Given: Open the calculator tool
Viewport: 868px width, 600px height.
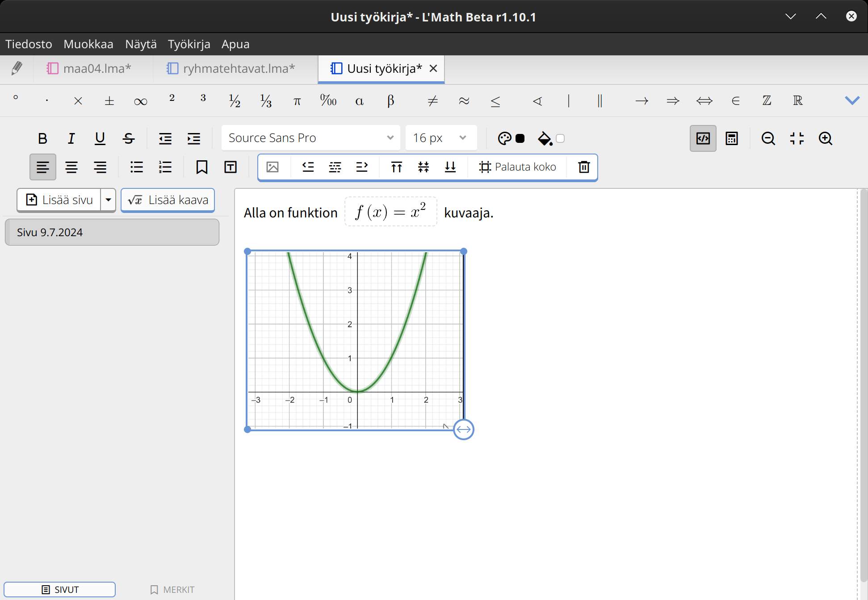Looking at the screenshot, I should pos(732,138).
